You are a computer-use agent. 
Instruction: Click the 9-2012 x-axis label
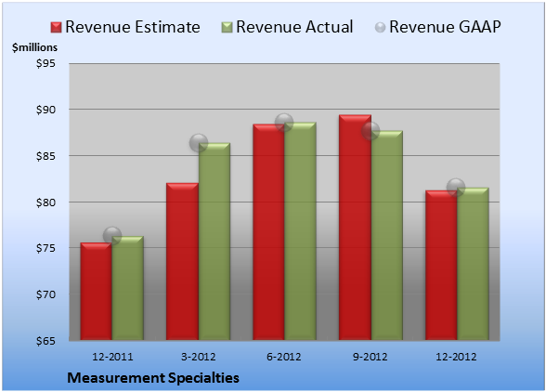coord(370,357)
